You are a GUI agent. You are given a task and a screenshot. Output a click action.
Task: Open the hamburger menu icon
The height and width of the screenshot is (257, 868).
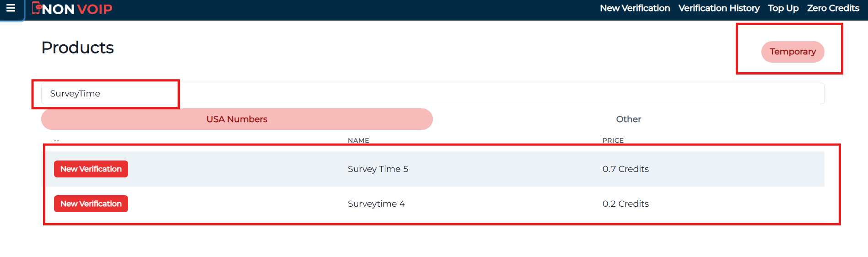pyautogui.click(x=11, y=8)
